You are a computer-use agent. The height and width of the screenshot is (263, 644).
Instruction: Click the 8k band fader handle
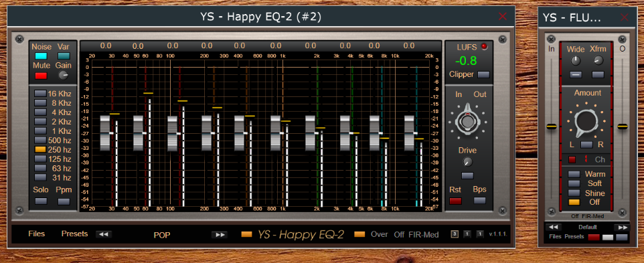pos(375,133)
